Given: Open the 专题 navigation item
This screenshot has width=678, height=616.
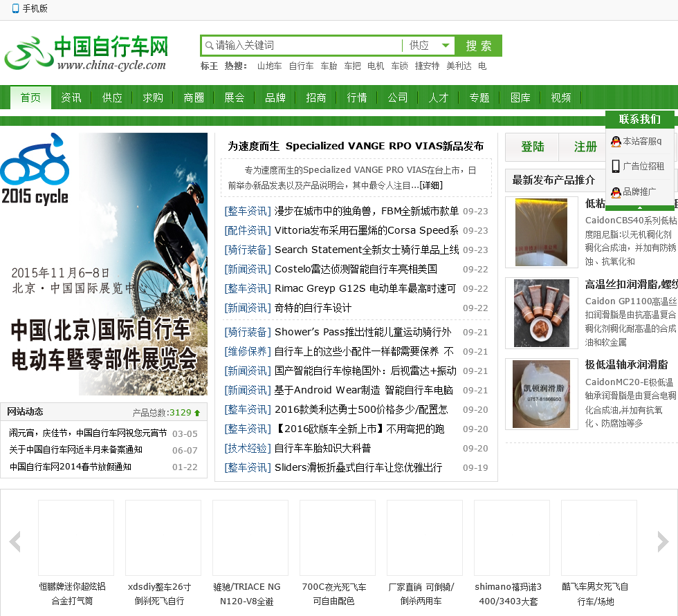Looking at the screenshot, I should coord(479,97).
